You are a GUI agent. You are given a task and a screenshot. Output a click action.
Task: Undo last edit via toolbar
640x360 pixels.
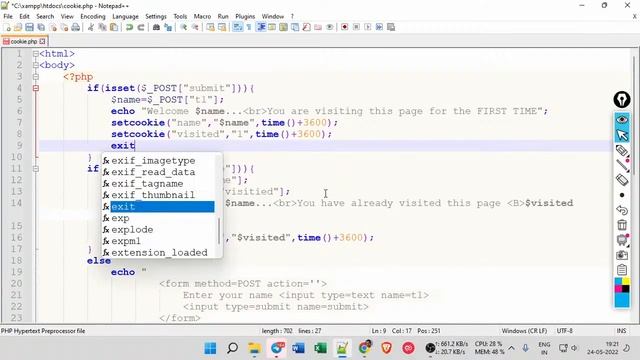129,27
